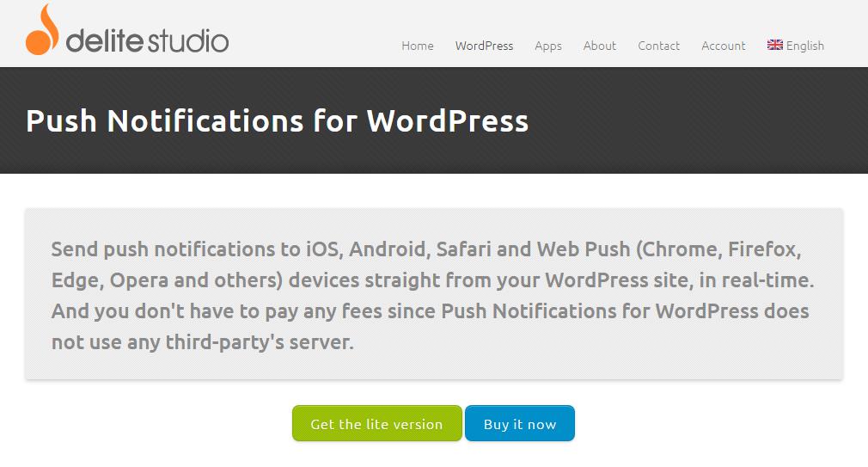Click the word Android in the description
Image resolution: width=868 pixels, height=467 pixels.
click(x=387, y=250)
